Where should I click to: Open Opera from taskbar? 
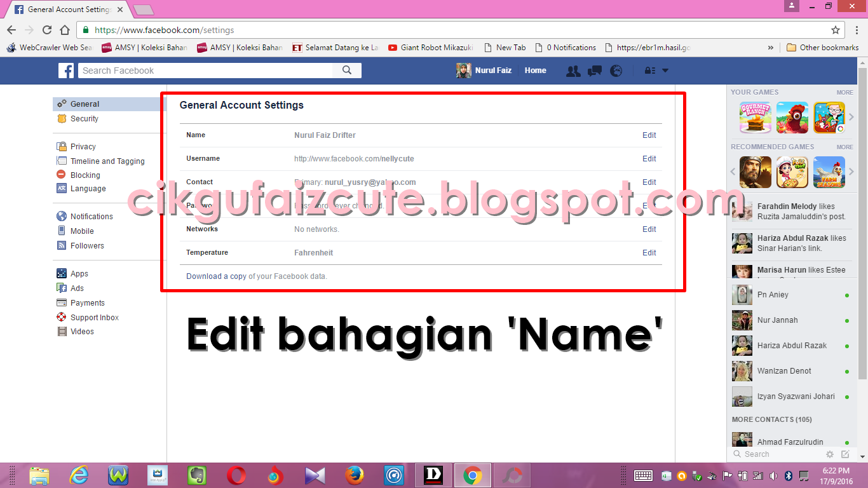[236, 475]
